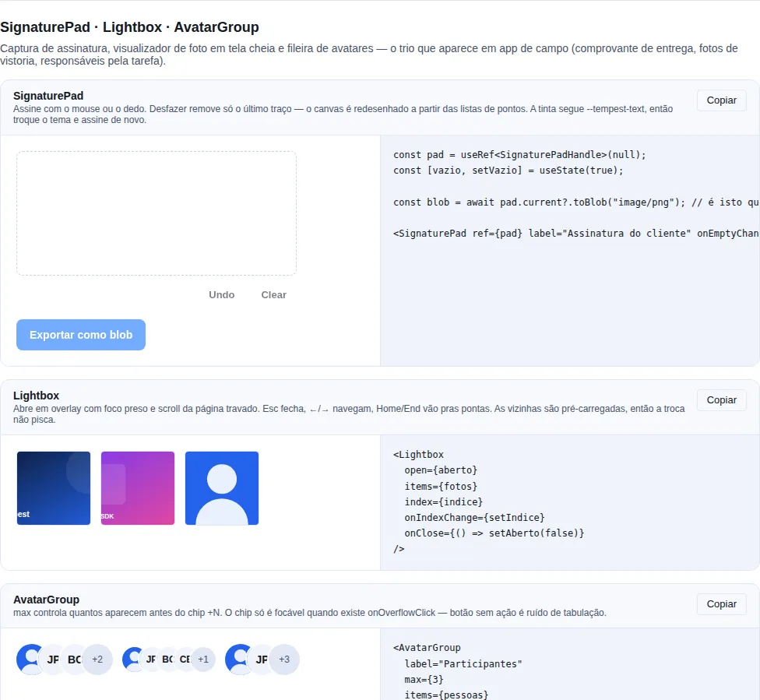Click the intro paragraph starting 'Captura de assinatura'

coord(369,55)
